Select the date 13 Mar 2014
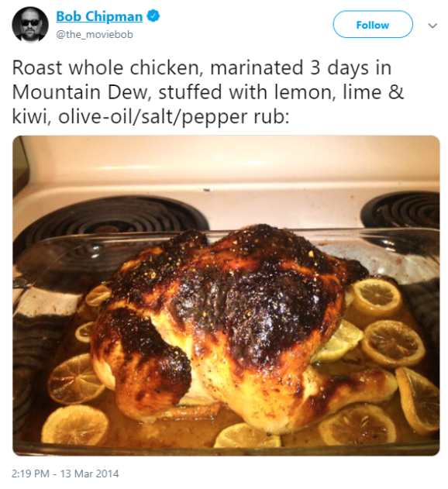The width and height of the screenshot is (448, 489). coord(89,474)
